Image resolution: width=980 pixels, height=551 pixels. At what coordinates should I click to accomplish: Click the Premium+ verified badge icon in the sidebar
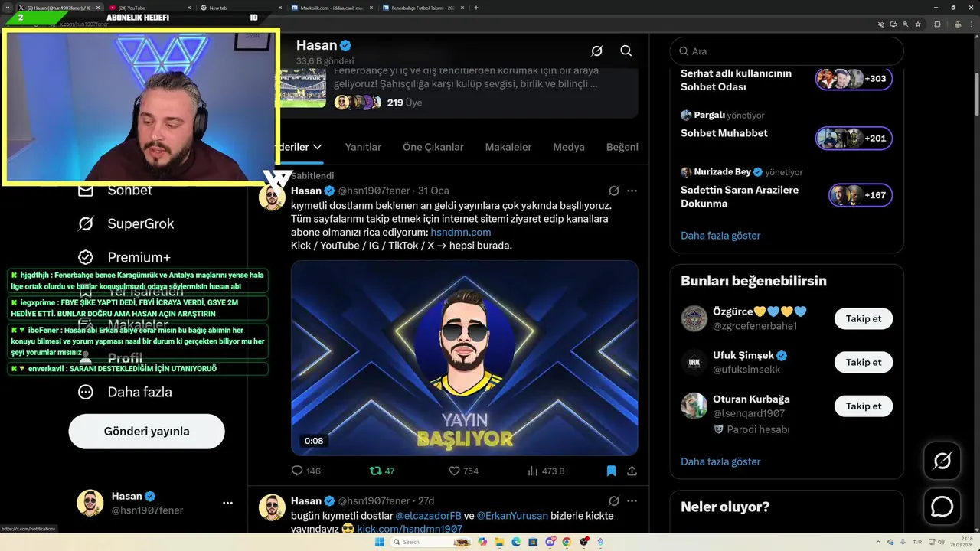click(x=86, y=257)
